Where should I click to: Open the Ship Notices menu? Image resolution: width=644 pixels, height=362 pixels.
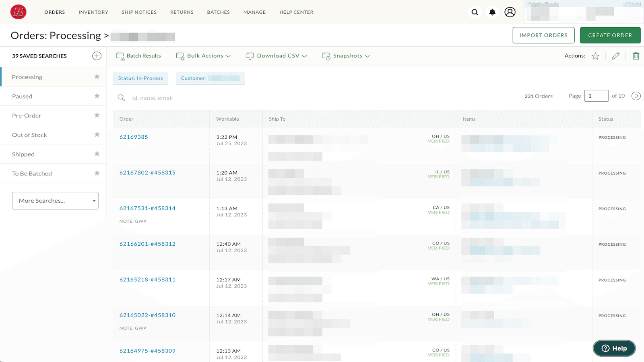tap(139, 12)
